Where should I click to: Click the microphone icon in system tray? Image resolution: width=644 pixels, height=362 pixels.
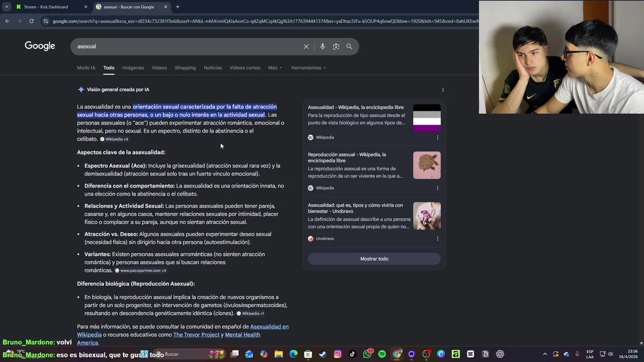pyautogui.click(x=577, y=354)
